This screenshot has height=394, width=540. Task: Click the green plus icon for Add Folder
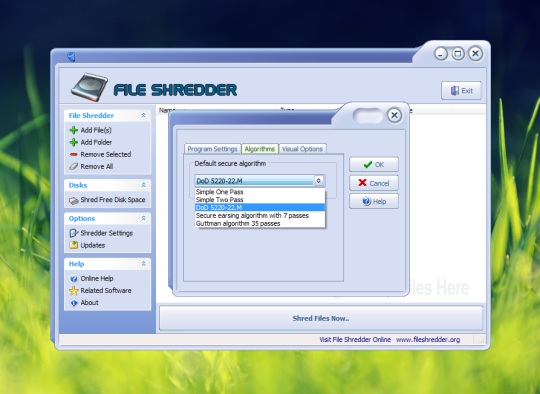[x=73, y=142]
